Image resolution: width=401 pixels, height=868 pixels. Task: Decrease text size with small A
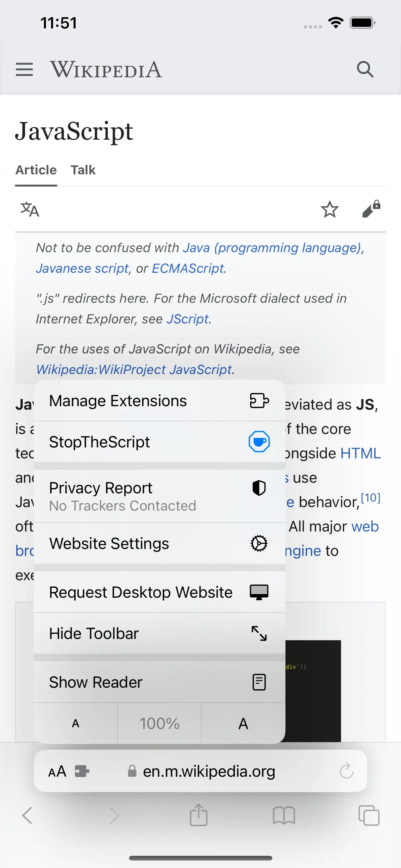[76, 723]
